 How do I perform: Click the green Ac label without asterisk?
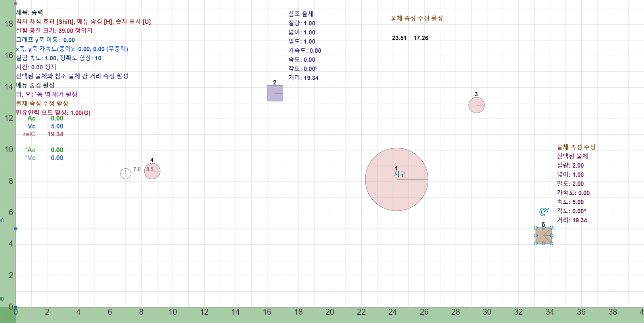[x=31, y=118]
